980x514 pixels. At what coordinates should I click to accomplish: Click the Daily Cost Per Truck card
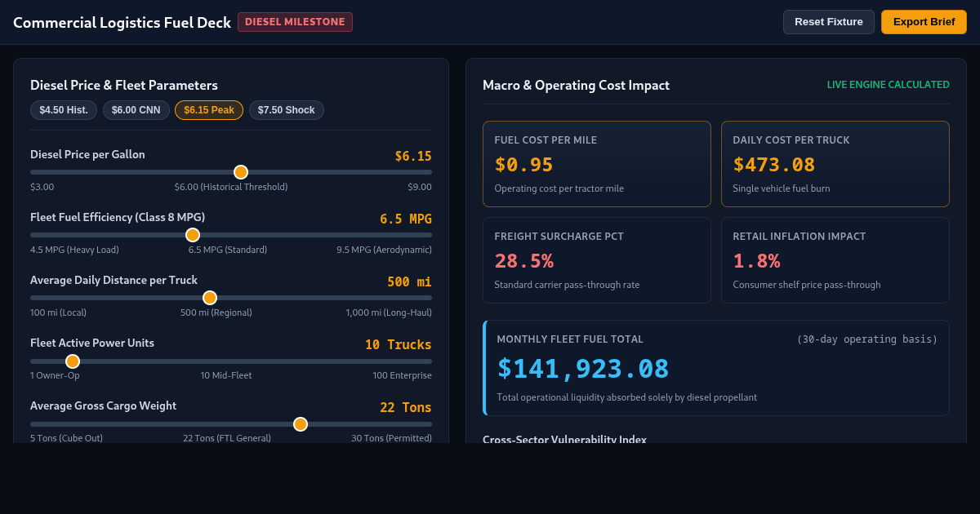(835, 164)
